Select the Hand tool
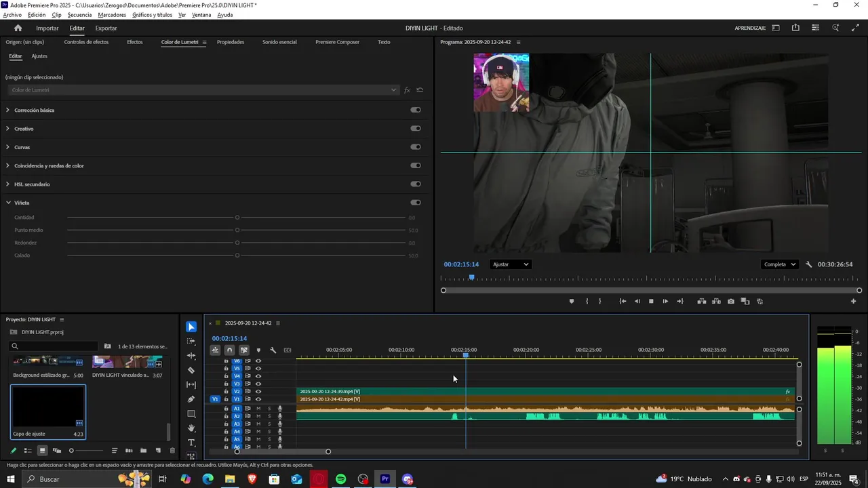 191,428
